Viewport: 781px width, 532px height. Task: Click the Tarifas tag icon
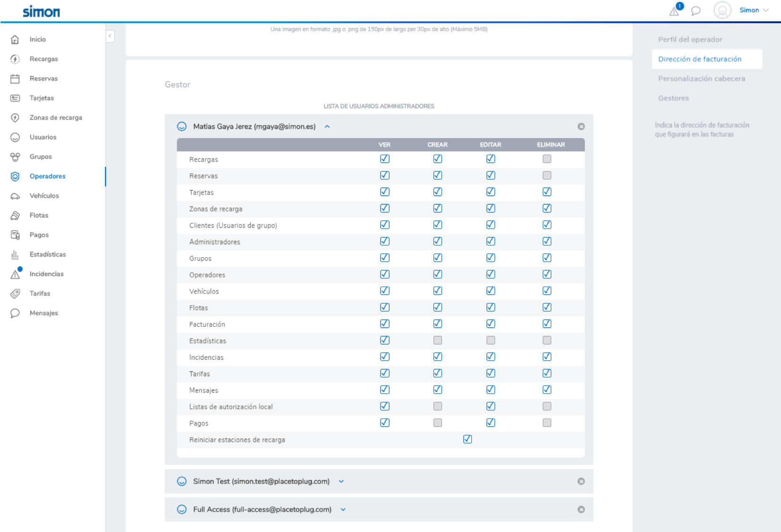(15, 294)
